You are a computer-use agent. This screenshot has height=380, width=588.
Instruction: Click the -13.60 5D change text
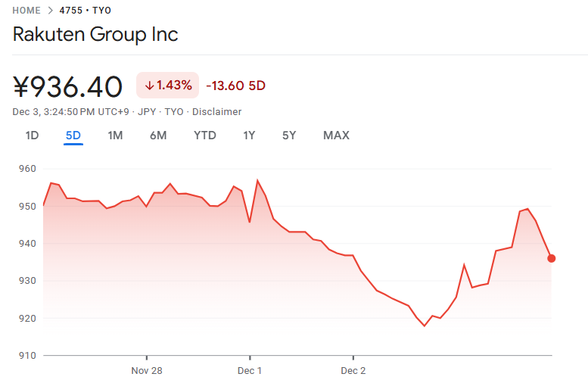235,86
